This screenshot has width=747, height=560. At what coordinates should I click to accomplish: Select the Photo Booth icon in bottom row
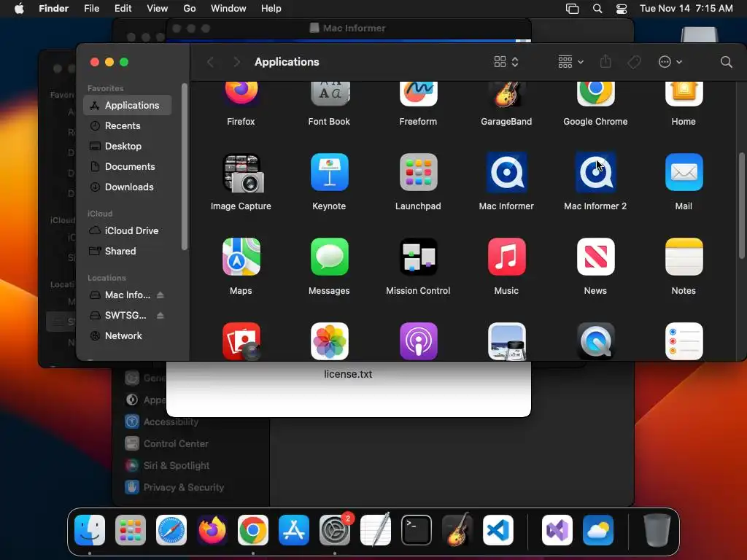[241, 341]
